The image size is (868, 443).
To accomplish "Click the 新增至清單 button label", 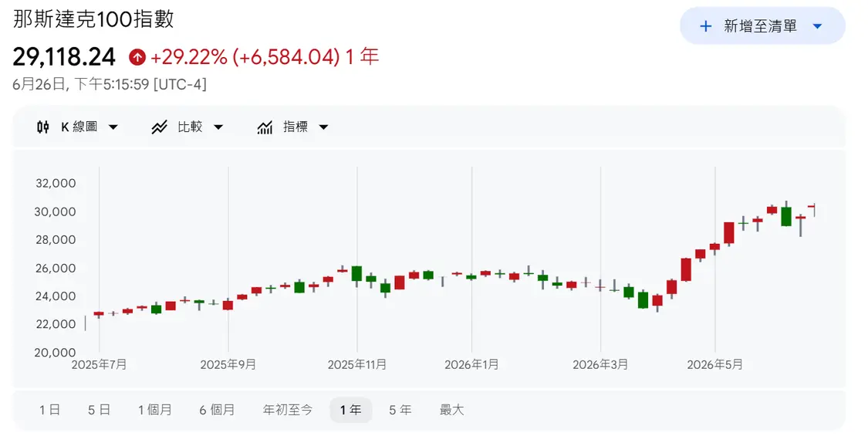I will click(760, 26).
